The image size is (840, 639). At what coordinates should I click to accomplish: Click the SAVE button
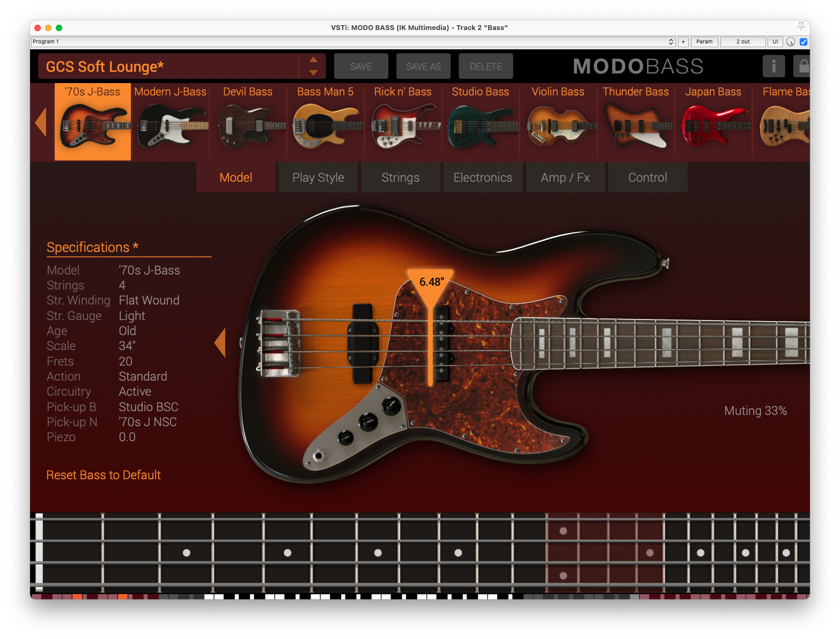click(361, 66)
